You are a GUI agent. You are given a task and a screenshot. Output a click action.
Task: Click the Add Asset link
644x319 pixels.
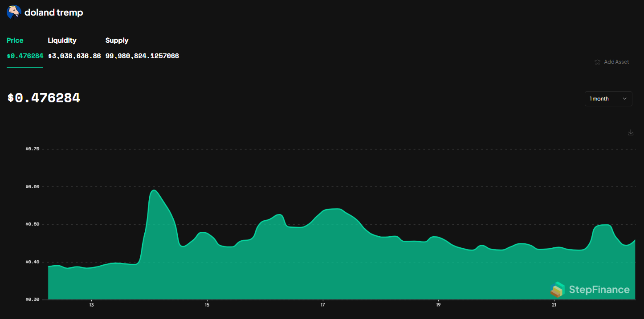point(617,61)
